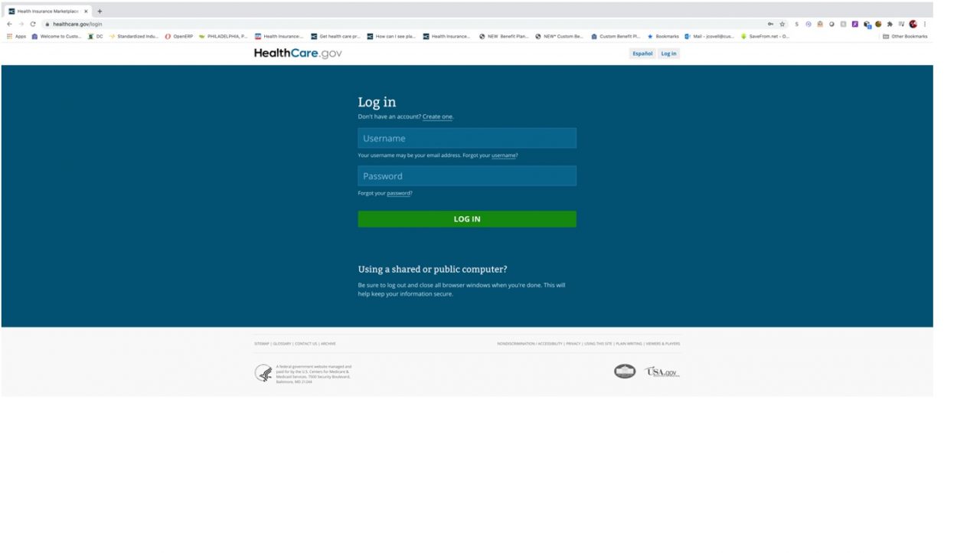Bookmark this page with the star icon
The width and height of the screenshot is (980, 553).
coord(782,25)
